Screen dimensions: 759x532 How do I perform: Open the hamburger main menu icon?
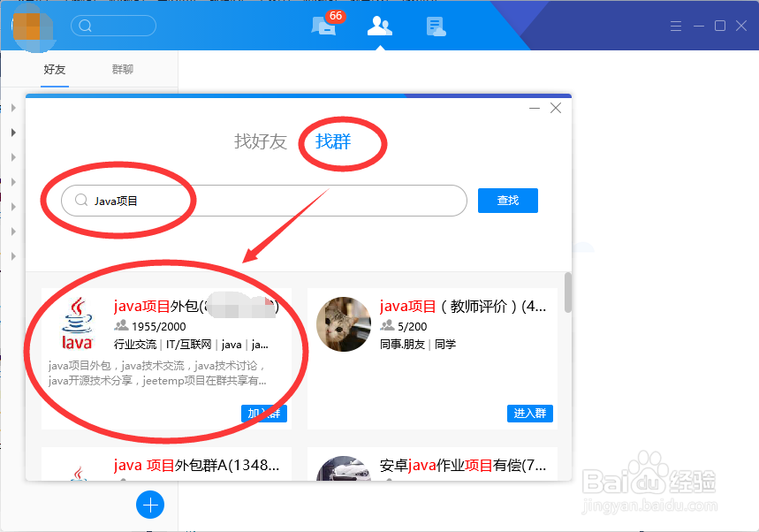pyautogui.click(x=675, y=26)
